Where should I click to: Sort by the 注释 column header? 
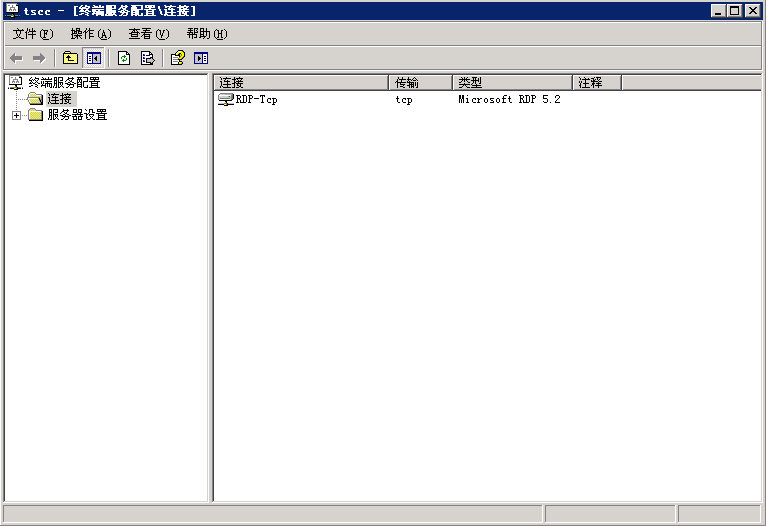597,83
